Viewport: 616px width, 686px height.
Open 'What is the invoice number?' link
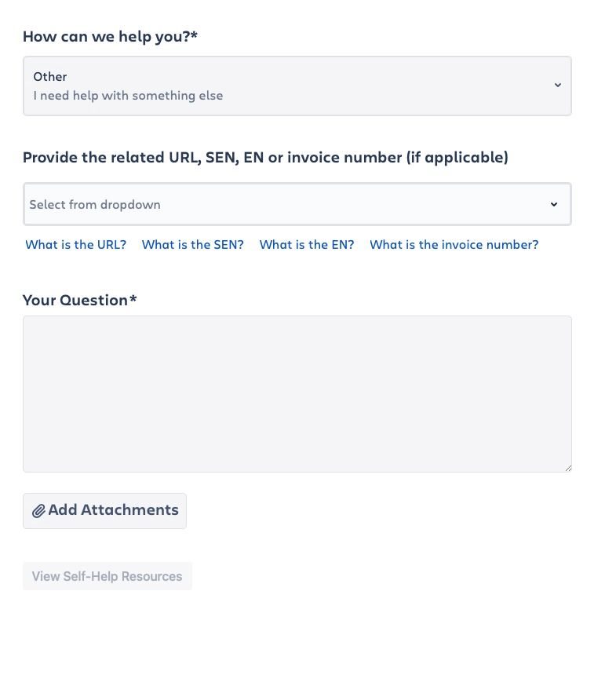(x=454, y=245)
